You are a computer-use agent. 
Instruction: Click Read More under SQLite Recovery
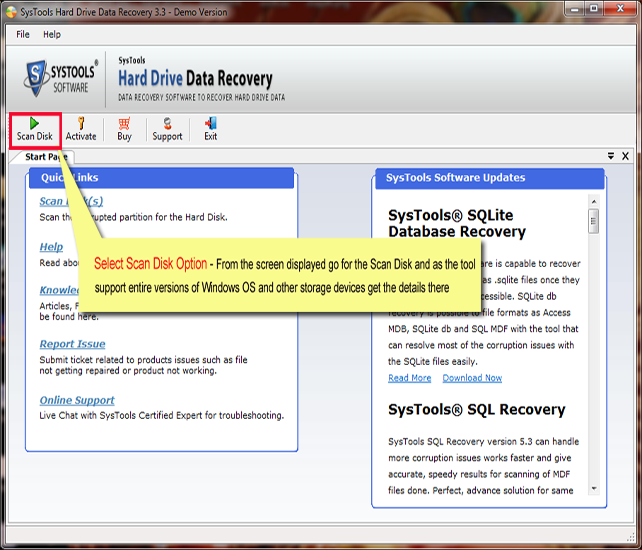click(x=409, y=378)
